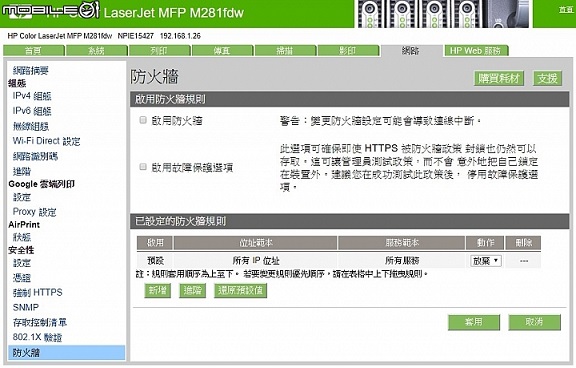Switch to the 系統 tab

(97, 51)
